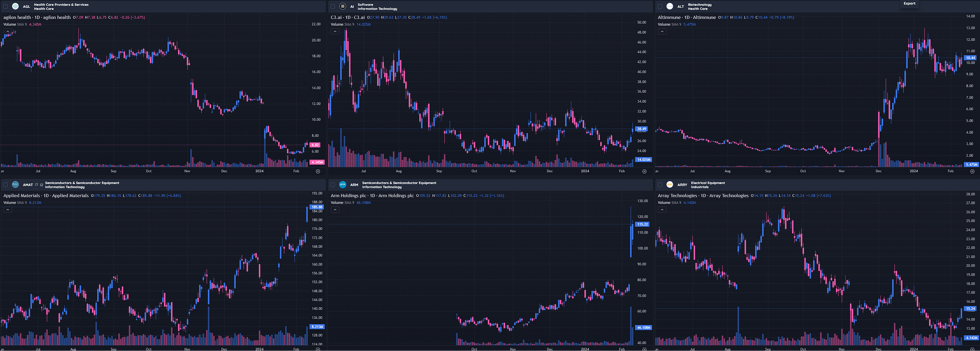Click the 15.24 last price label
This screenshot has height=351, width=980.
coord(971,309)
